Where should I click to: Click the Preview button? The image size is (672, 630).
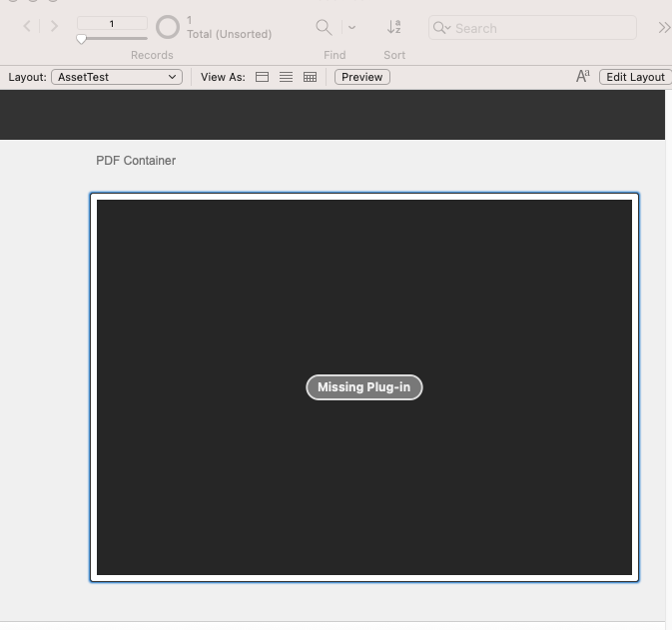point(362,77)
